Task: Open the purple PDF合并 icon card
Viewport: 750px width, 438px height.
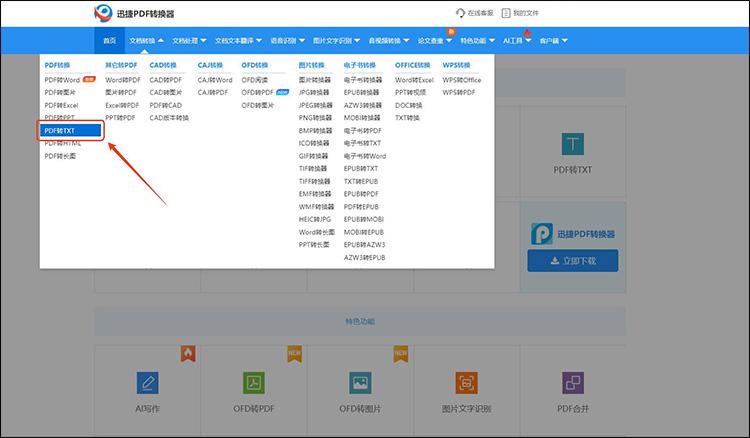Action: coord(573,383)
